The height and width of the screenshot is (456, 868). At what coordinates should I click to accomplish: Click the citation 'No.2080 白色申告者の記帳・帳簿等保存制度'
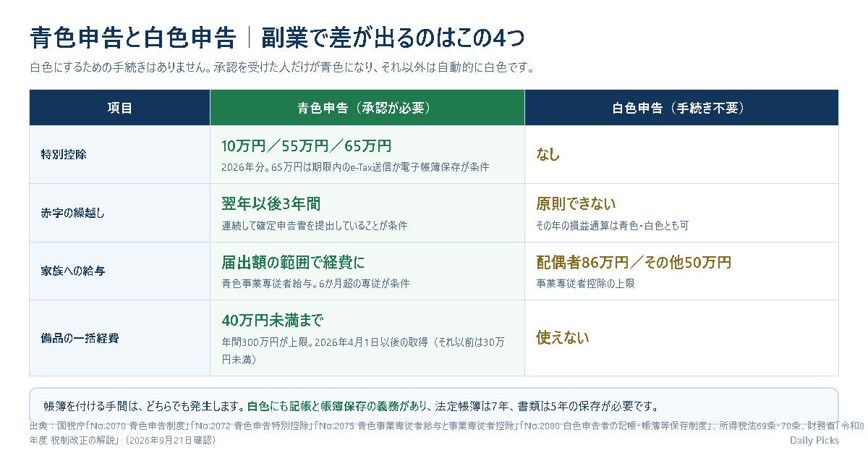(616, 426)
